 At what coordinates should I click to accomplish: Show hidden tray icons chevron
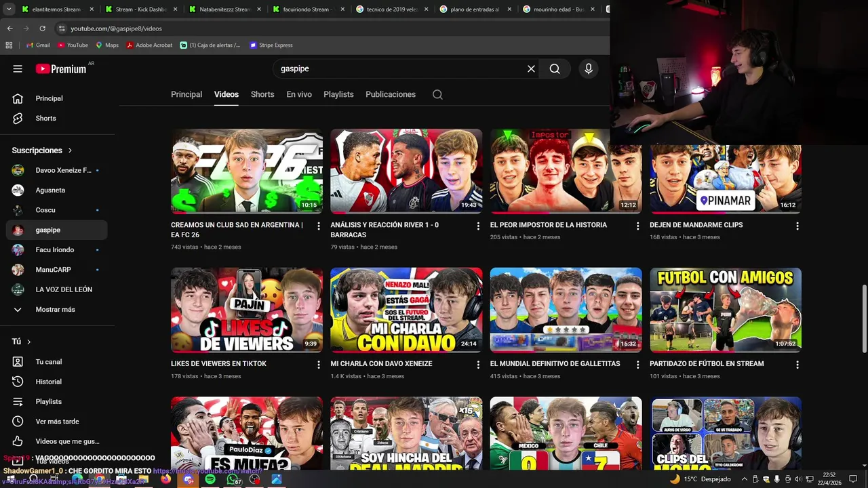pyautogui.click(x=745, y=479)
